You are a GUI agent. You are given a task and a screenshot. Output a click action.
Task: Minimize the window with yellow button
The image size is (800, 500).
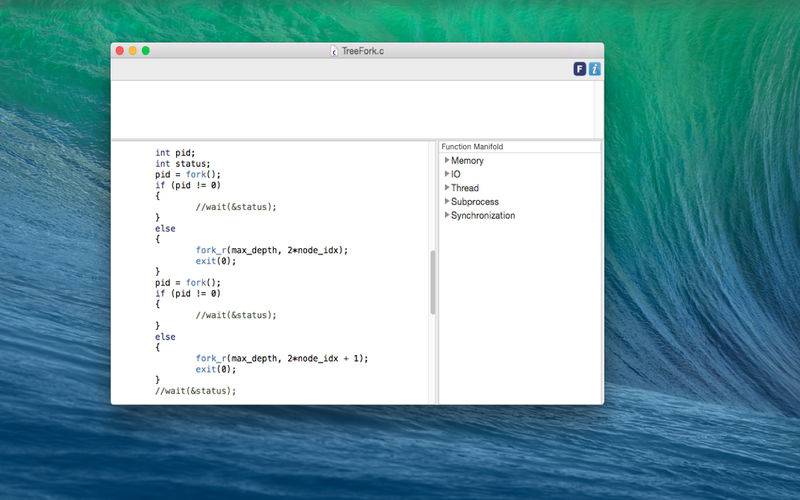click(x=133, y=51)
